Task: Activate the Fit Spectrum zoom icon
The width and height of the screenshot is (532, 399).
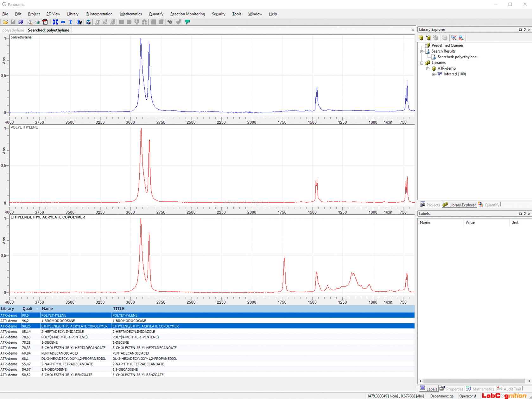Action: click(55, 22)
